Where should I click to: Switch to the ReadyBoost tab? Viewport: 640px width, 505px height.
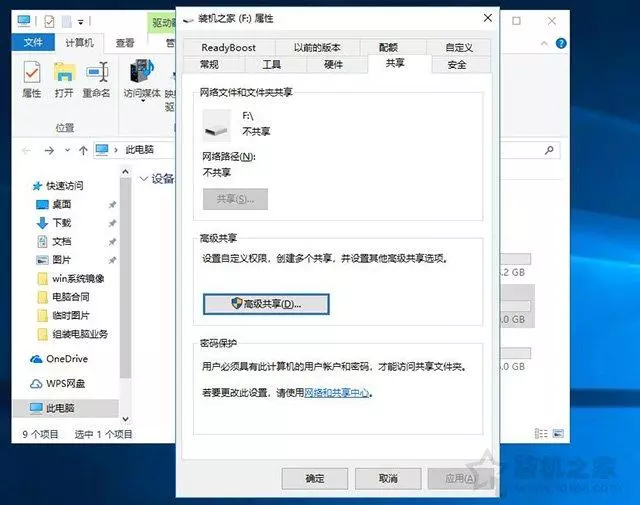click(229, 48)
